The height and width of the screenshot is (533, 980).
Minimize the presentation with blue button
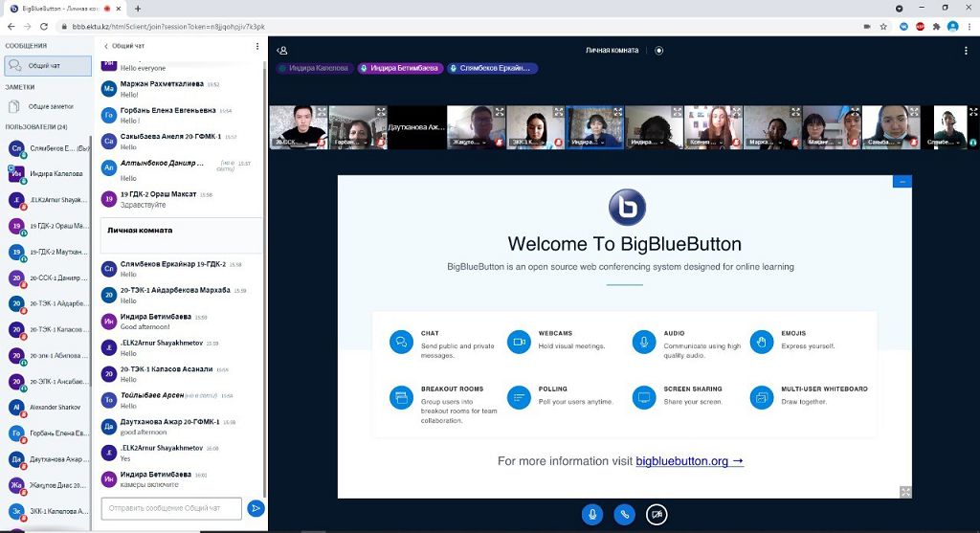[902, 181]
